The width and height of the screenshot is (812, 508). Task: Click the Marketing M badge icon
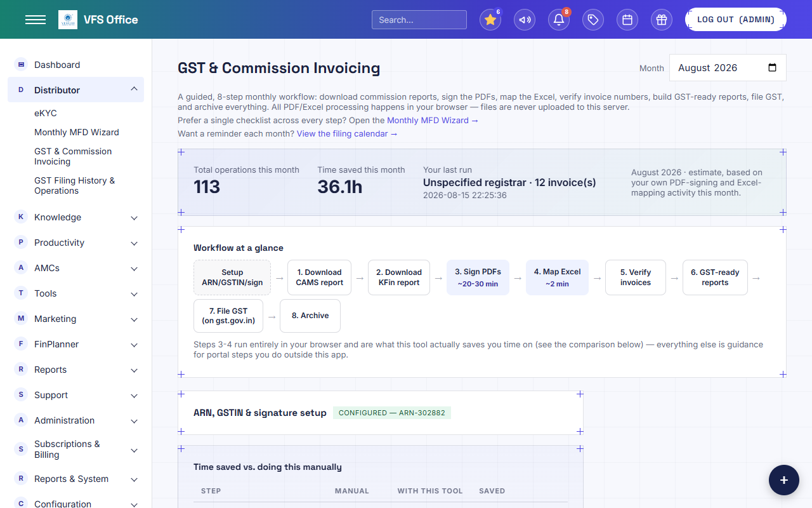[x=21, y=319]
